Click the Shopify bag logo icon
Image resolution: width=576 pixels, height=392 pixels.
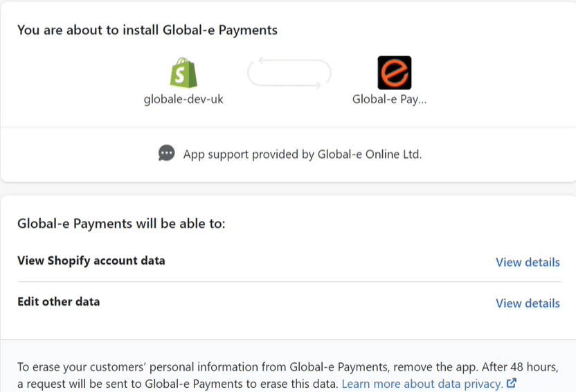pyautogui.click(x=183, y=73)
